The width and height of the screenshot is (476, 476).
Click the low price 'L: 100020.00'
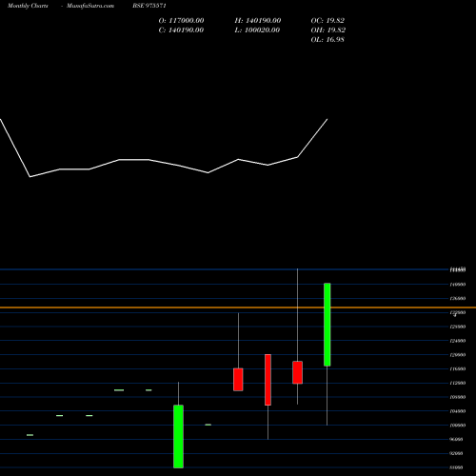pyautogui.click(x=257, y=30)
